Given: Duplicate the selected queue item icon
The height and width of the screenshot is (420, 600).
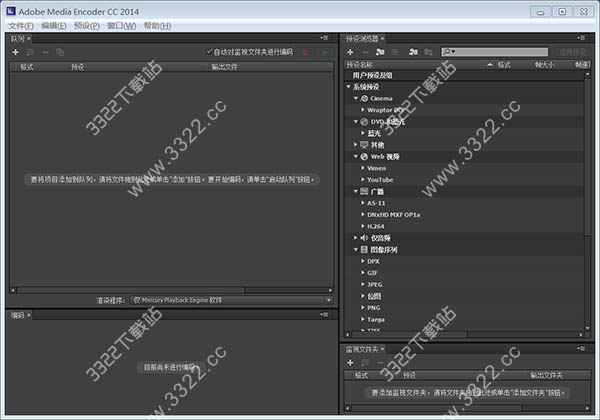Looking at the screenshot, I should tap(60, 52).
